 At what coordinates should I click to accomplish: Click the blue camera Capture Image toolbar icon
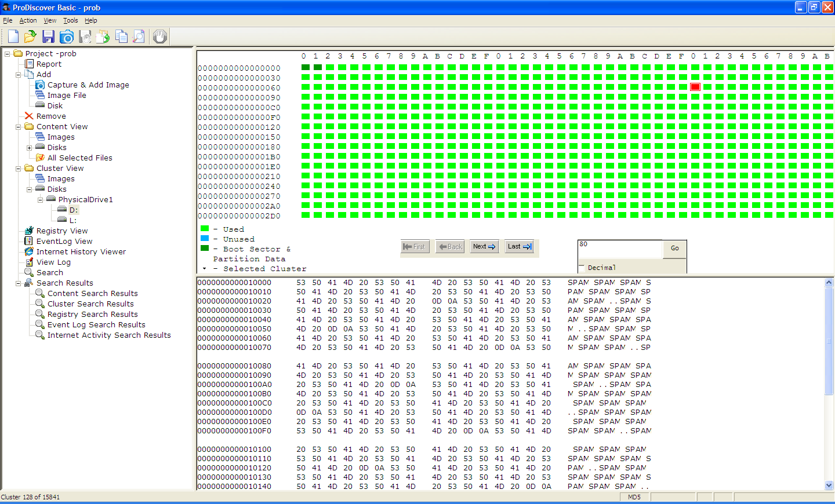tap(67, 36)
